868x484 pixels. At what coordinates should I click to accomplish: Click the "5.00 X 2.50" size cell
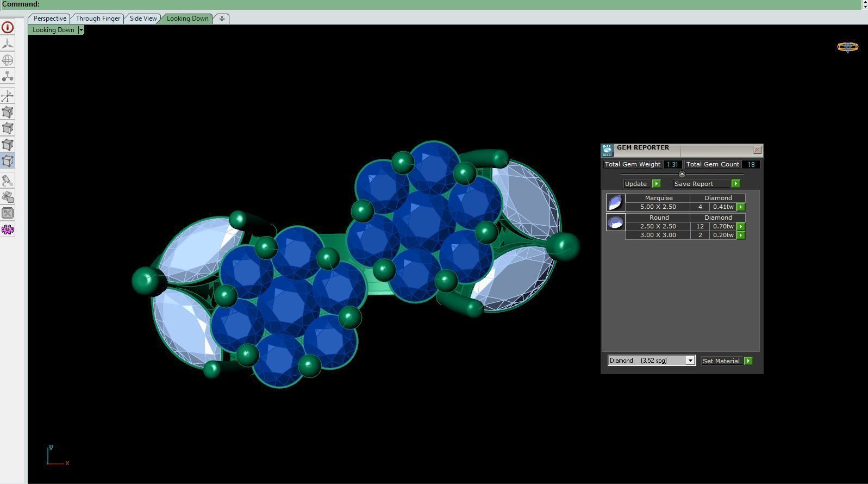pos(658,207)
